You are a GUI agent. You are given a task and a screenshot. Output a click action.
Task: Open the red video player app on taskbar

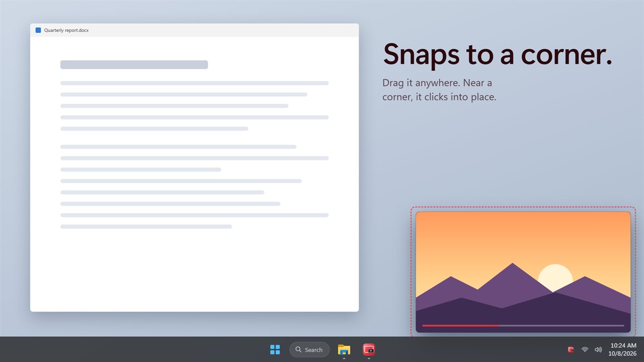click(369, 349)
